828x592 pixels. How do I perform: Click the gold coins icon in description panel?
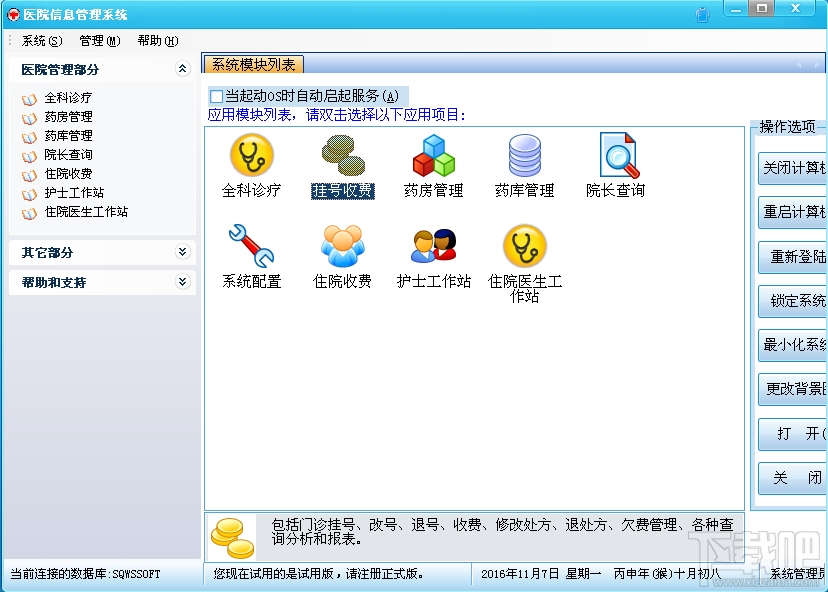coord(232,538)
